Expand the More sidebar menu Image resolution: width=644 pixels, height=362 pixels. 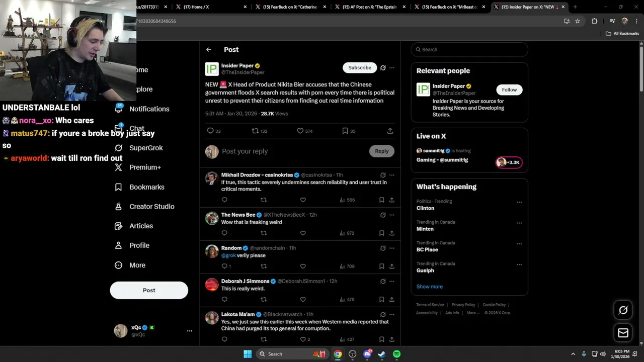coord(130,265)
